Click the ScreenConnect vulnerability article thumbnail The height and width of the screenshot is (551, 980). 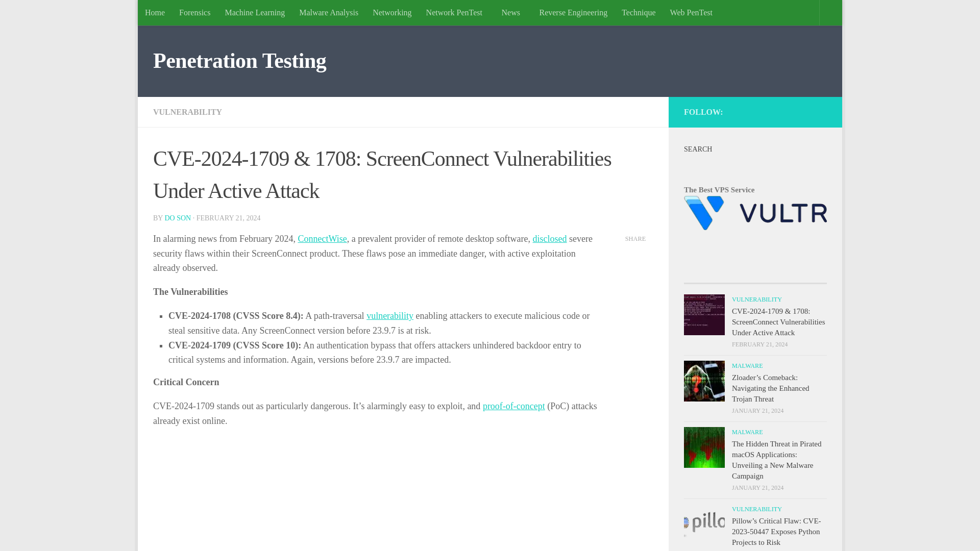point(704,314)
